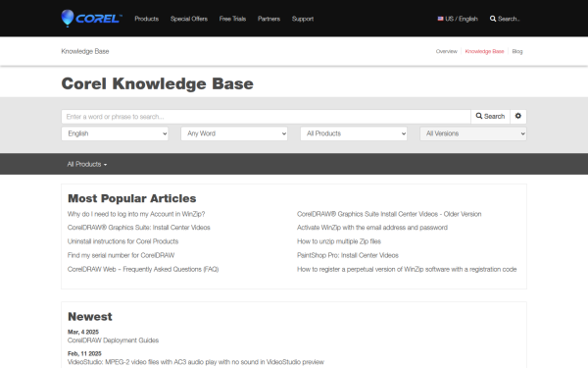Viewport: 588px width, 368px height.
Task: Open CorelDRAW Web Frequently Asked Questions article
Action: point(143,269)
